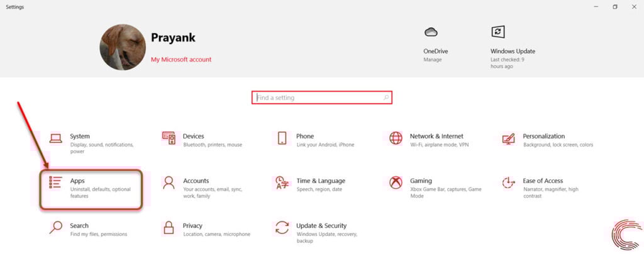The image size is (644, 258).
Task: Click the Time & Language icon
Action: tap(282, 183)
